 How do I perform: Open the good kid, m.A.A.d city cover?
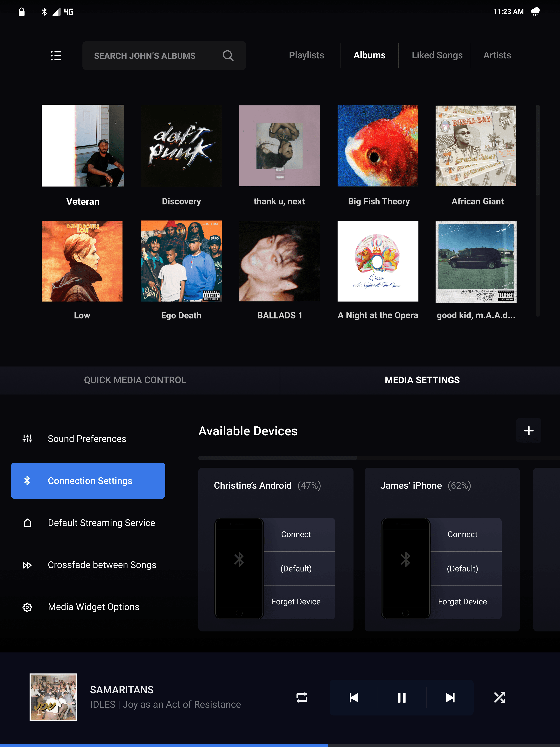pyautogui.click(x=476, y=261)
